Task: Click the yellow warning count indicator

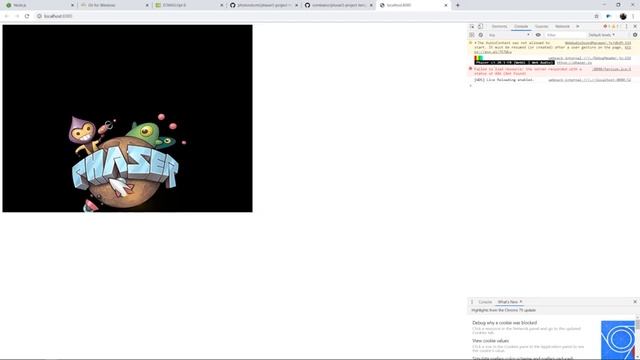Action: pos(614,26)
